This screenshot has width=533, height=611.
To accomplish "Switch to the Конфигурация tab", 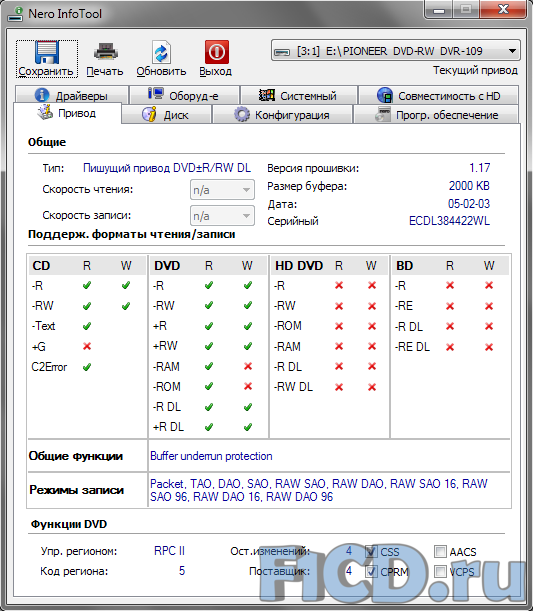I will point(282,115).
